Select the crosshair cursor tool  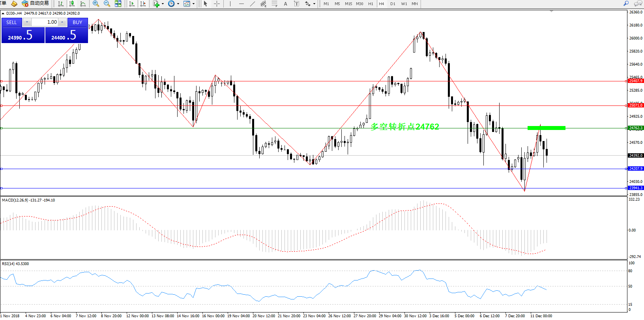pos(217,4)
